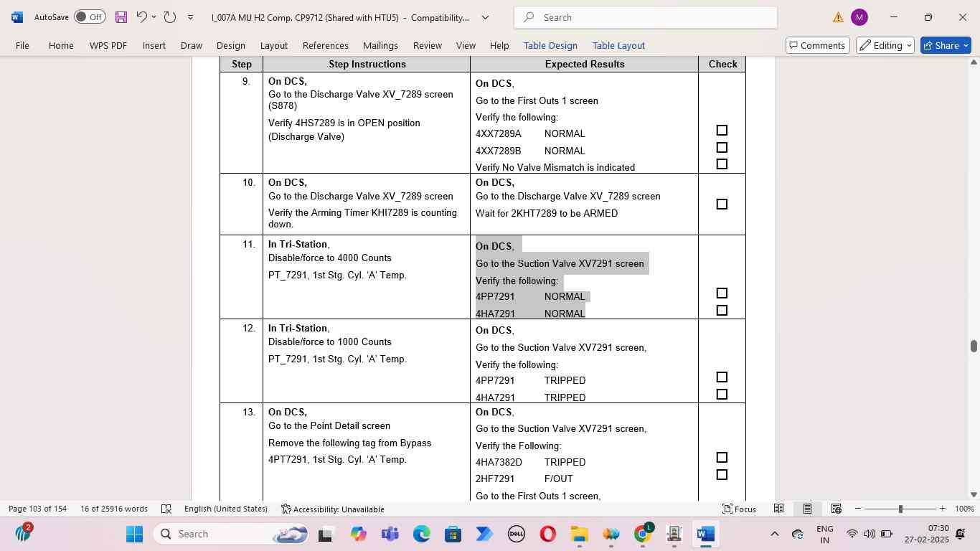Tick the 4PP7291 TRIPPED checkbox
The height and width of the screenshot is (551, 980).
coord(722,377)
